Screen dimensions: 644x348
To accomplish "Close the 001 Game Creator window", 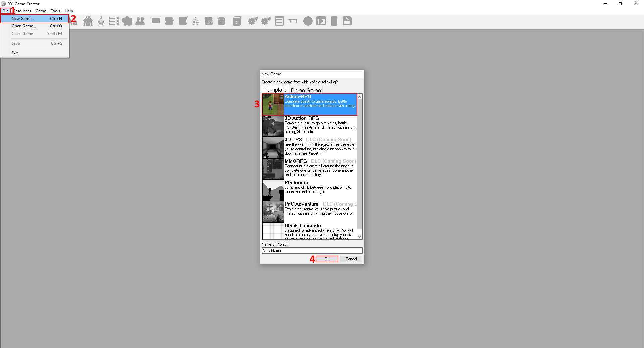I will click(x=636, y=4).
